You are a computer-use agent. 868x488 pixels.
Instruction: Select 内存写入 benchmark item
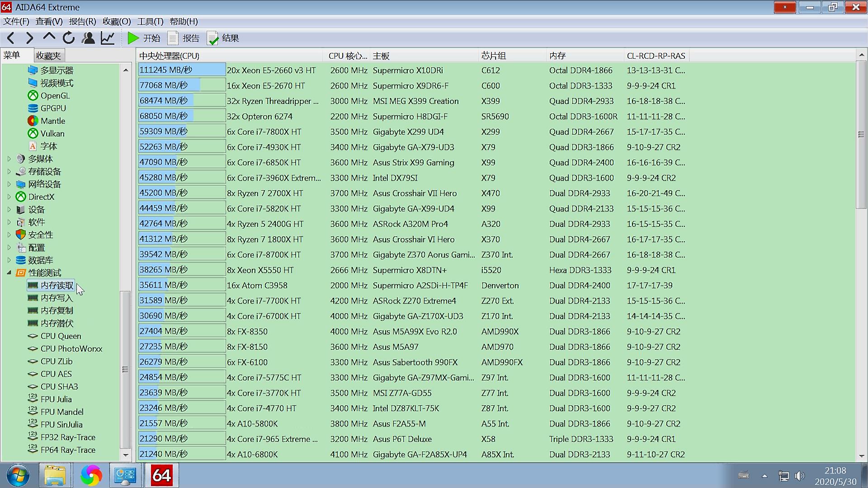[x=57, y=298]
